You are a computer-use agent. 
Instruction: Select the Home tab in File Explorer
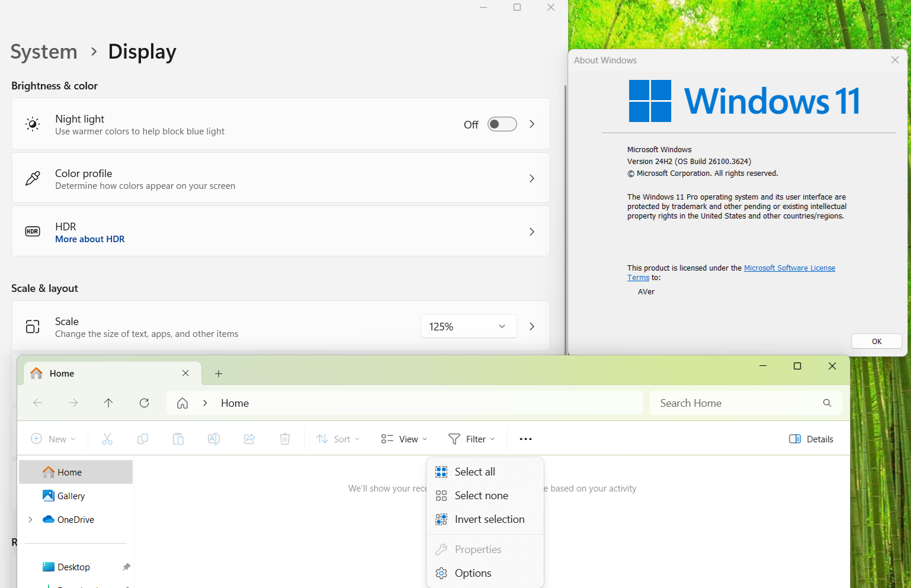click(x=113, y=374)
